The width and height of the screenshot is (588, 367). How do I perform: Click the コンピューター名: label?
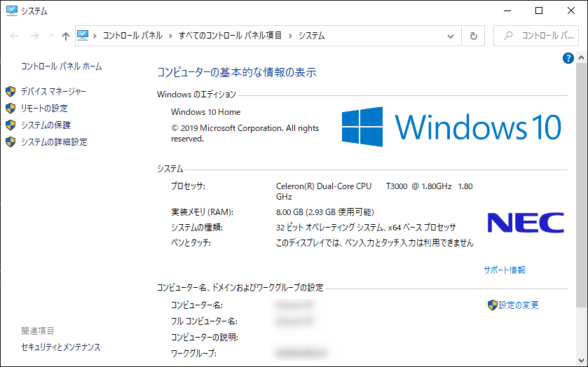coord(197,305)
